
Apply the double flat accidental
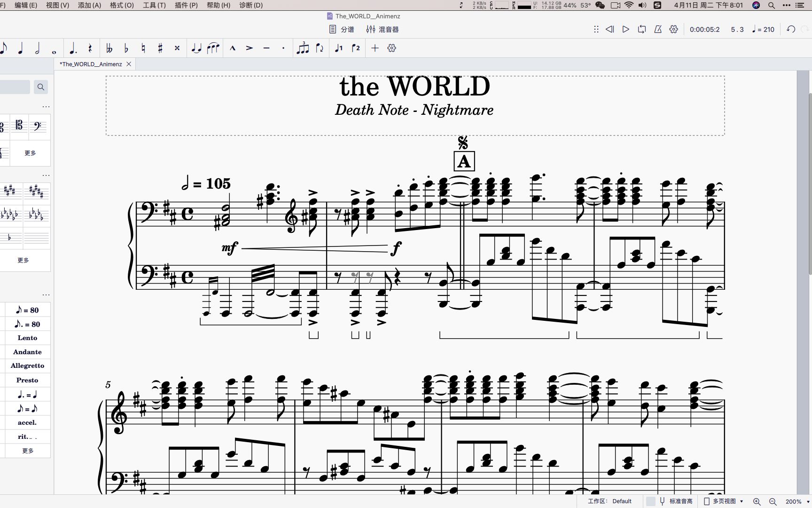coord(109,48)
